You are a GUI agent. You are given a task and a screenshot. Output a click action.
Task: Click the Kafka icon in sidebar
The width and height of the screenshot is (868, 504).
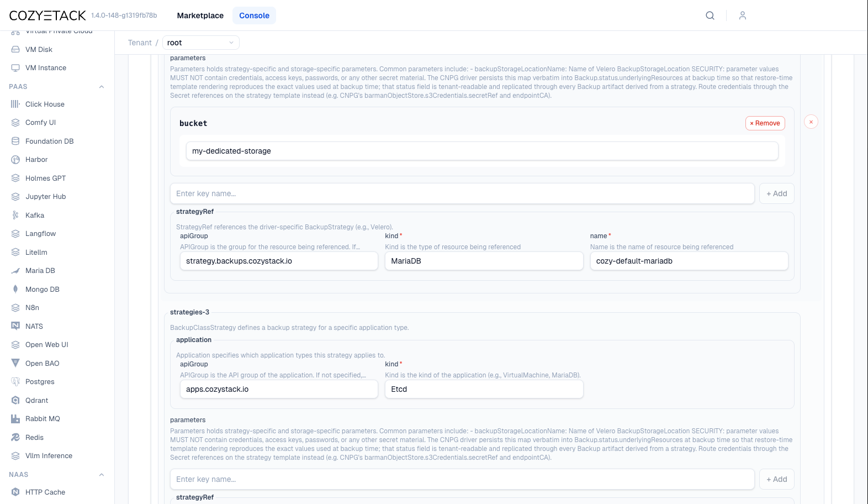point(15,216)
